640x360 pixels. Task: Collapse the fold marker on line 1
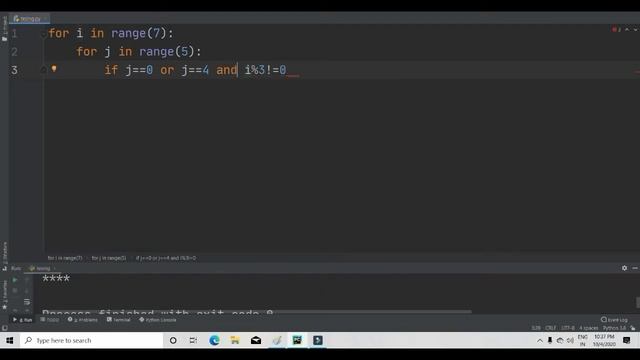tap(43, 34)
